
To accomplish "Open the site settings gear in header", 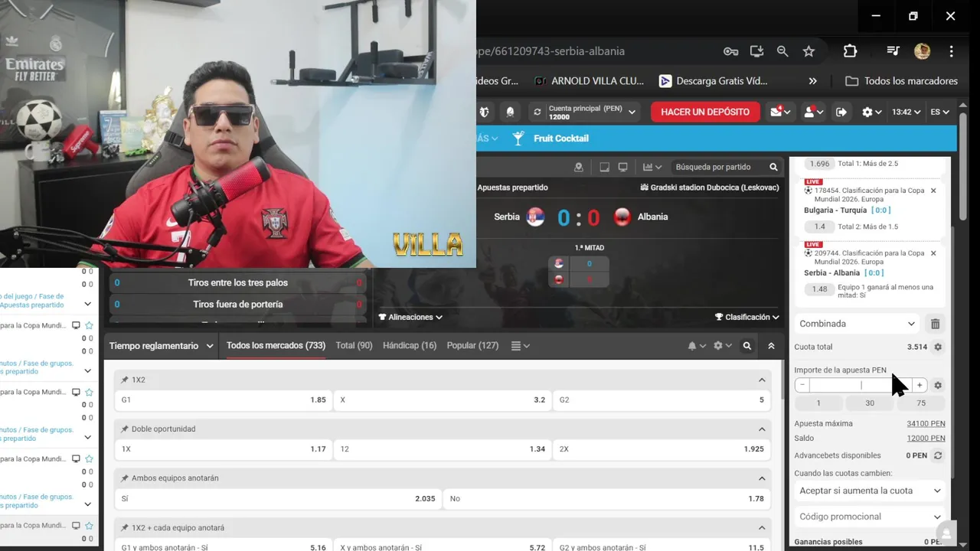I will (x=871, y=112).
